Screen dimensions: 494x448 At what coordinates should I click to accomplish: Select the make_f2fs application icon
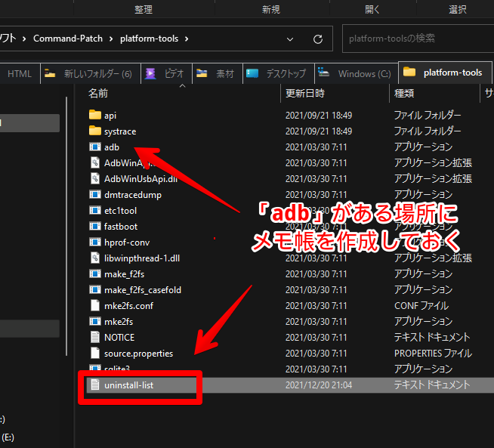95,273
